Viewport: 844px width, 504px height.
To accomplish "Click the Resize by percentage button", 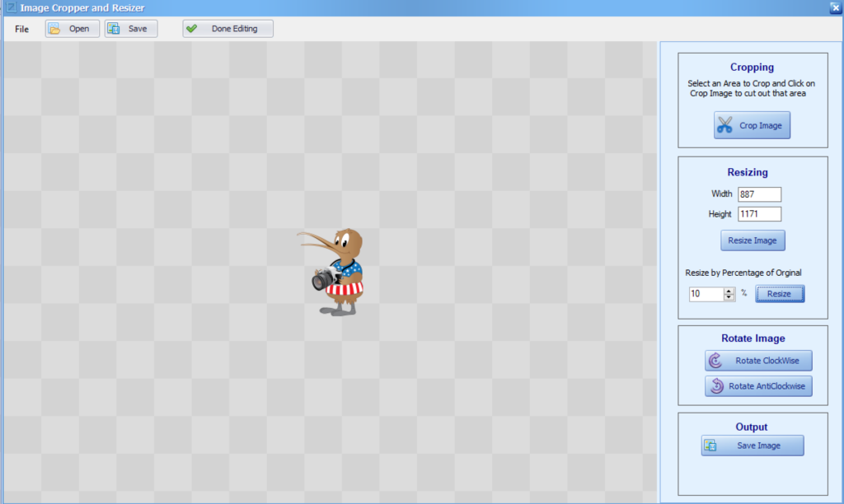I will coord(780,294).
